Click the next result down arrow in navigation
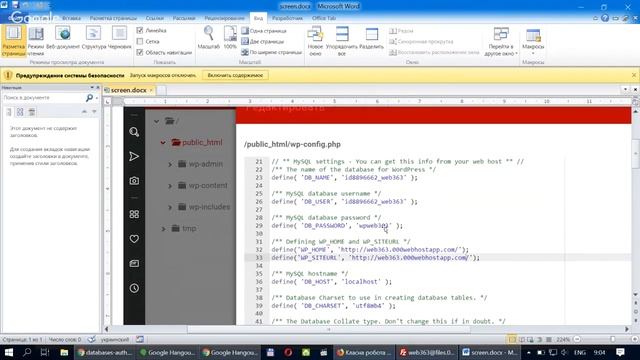 [94, 111]
